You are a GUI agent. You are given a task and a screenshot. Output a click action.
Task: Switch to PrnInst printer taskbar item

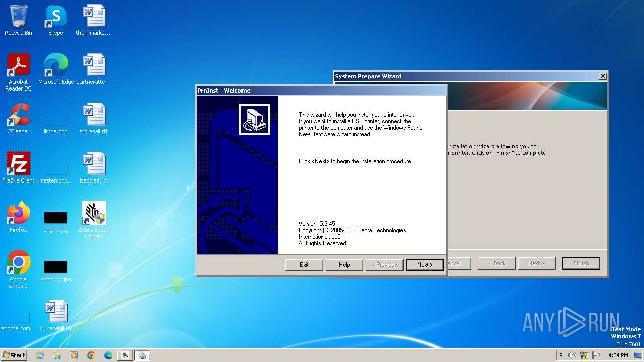[142, 355]
